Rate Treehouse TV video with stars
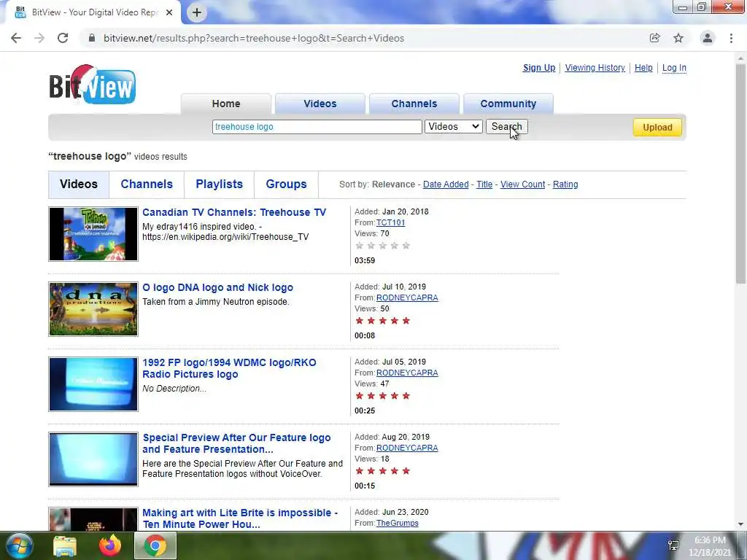 tap(382, 246)
